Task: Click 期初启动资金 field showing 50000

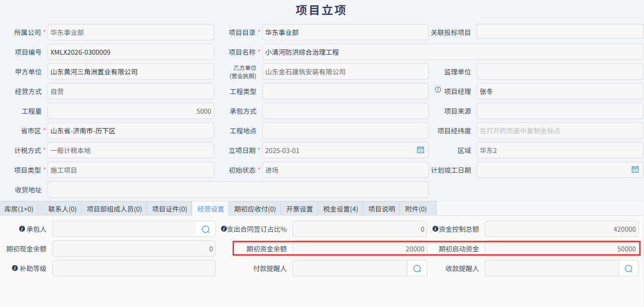Action: (x=562, y=249)
